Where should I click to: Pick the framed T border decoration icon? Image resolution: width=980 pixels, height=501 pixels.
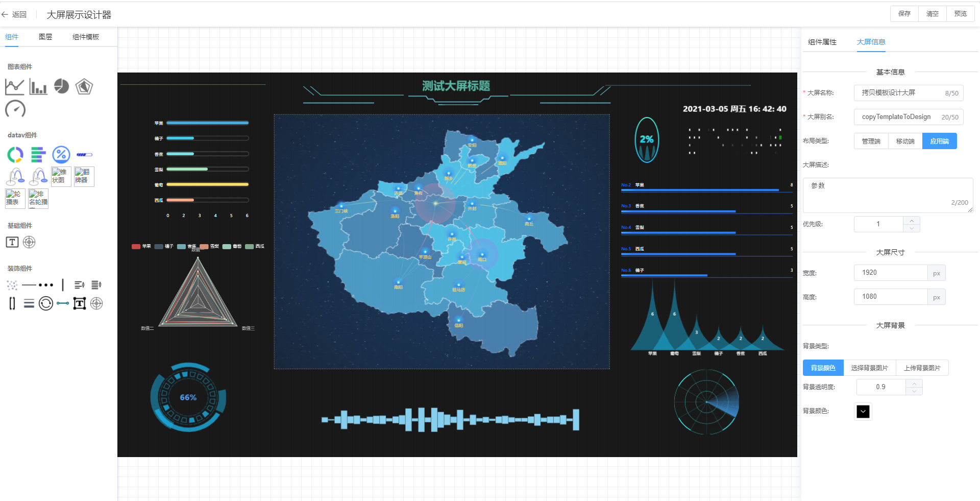80,303
